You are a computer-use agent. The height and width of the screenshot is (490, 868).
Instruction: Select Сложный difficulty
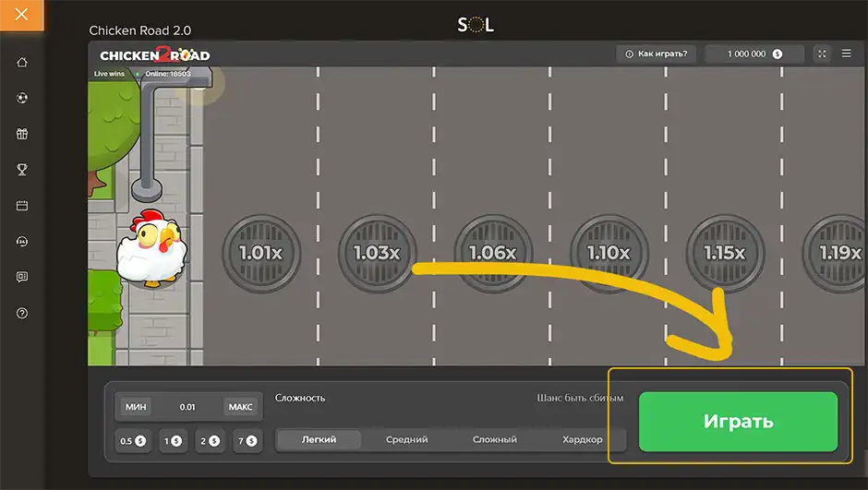click(494, 439)
